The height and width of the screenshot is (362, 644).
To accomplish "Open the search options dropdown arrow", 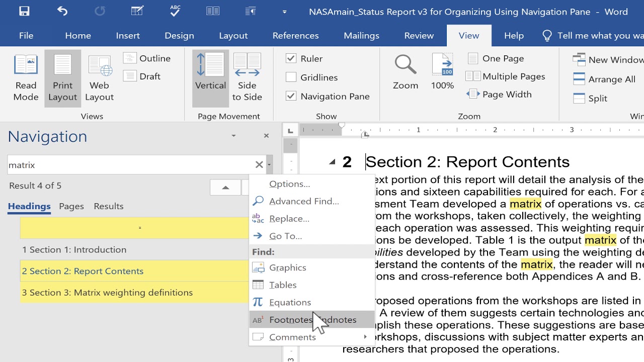I will [x=270, y=165].
